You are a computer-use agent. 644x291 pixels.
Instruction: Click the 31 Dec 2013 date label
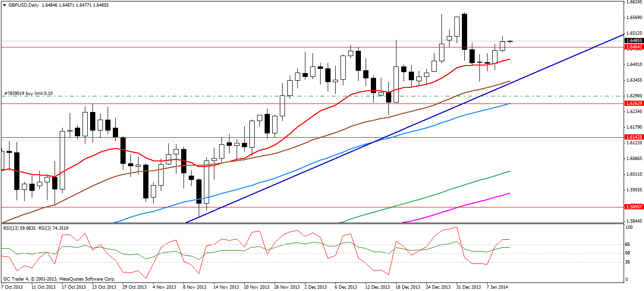[469, 287]
